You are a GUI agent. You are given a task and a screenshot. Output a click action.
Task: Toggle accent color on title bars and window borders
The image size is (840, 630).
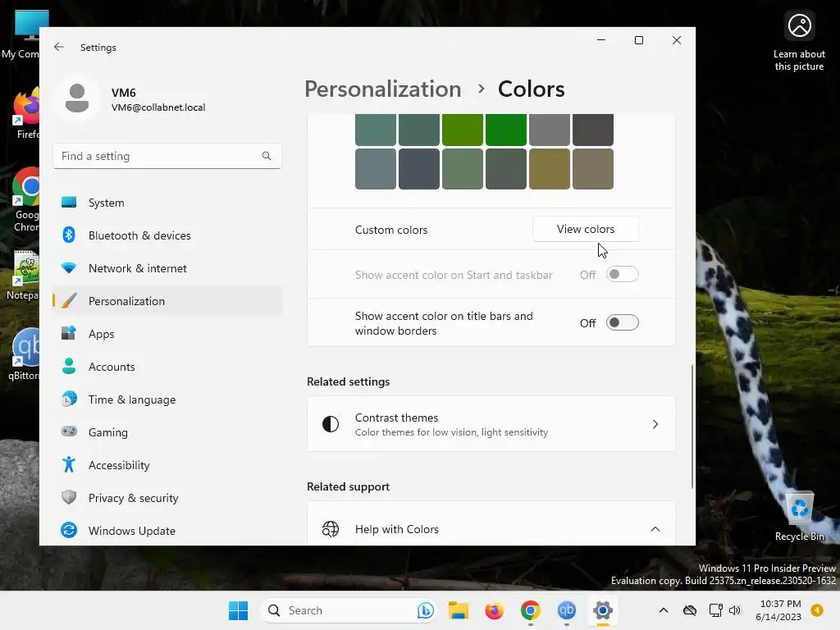click(622, 323)
